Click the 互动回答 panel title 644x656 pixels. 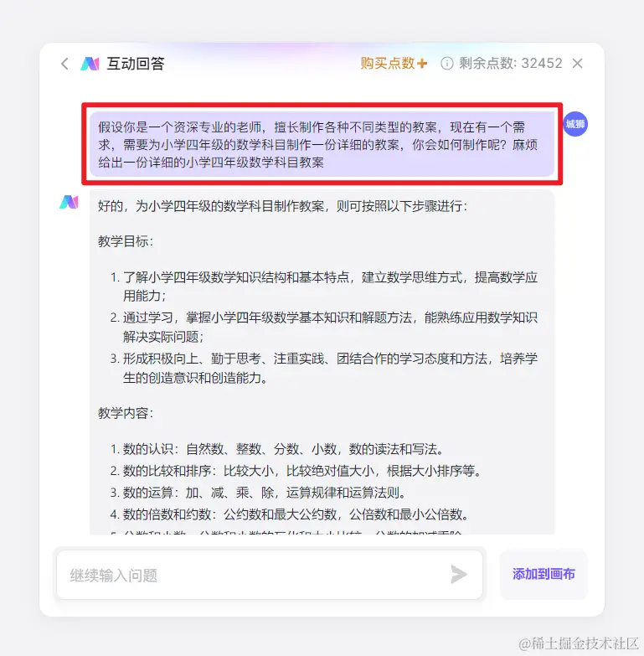click(136, 64)
